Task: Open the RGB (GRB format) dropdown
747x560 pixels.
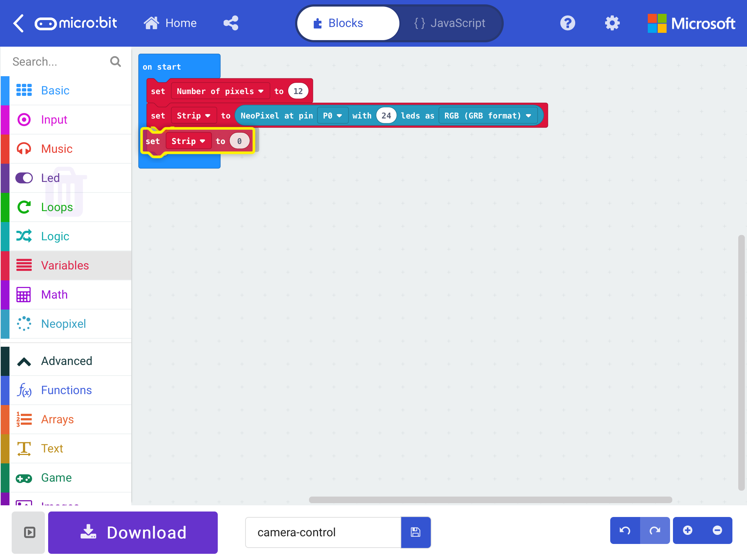Action: [x=488, y=116]
